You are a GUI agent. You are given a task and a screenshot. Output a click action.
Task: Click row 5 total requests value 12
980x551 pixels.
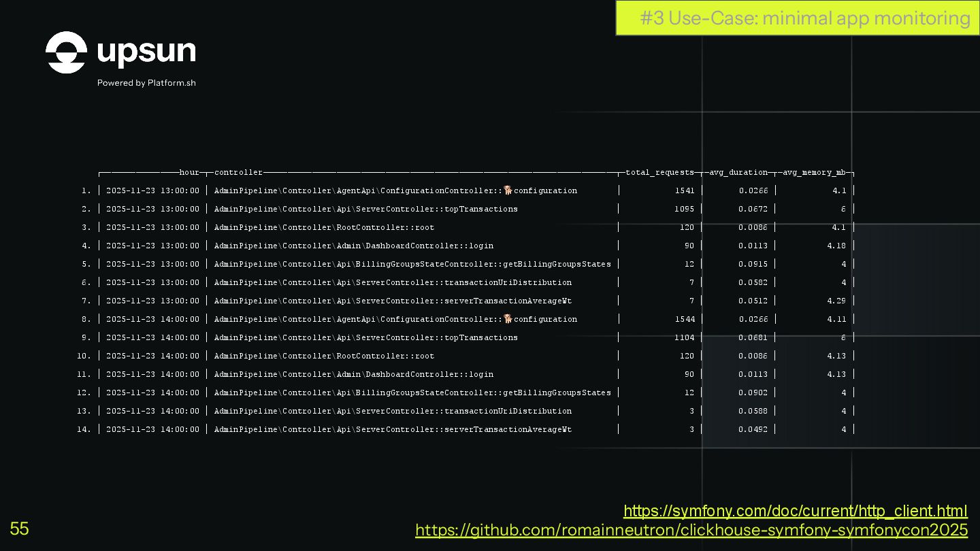pyautogui.click(x=689, y=264)
